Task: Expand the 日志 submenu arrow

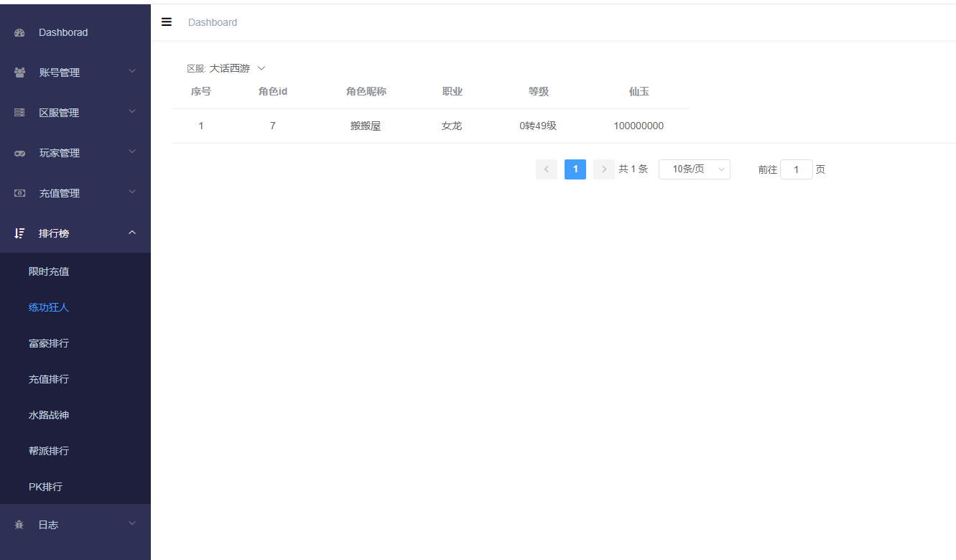Action: click(x=132, y=524)
